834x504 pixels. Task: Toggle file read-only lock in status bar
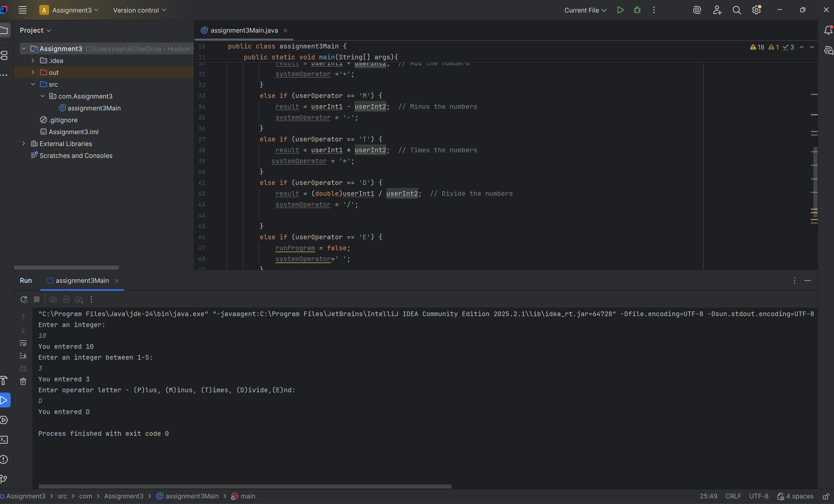[826, 496]
